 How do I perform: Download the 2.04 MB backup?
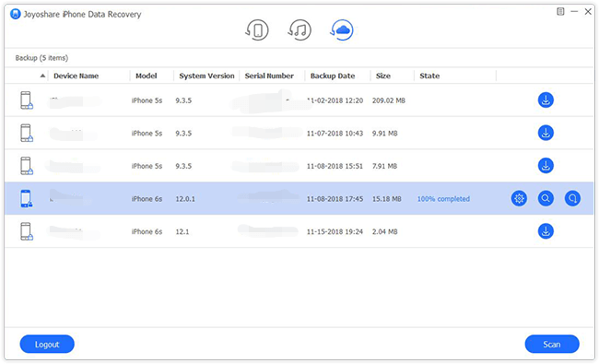click(546, 231)
